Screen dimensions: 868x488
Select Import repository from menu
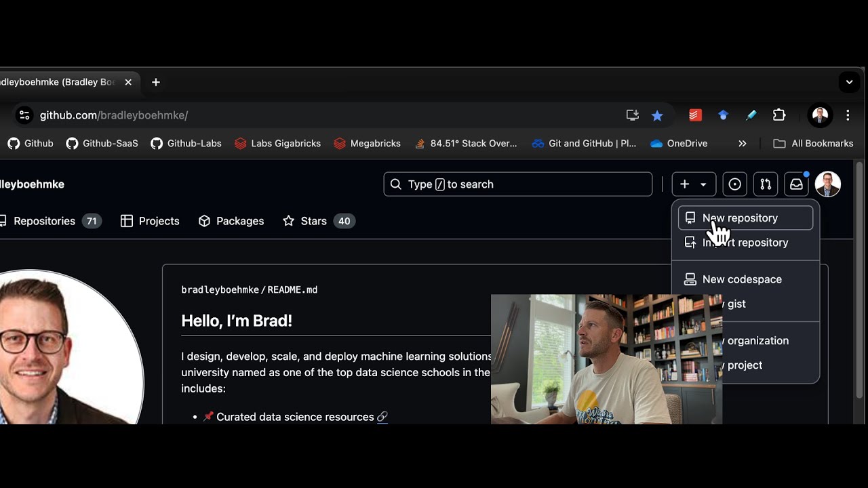745,243
